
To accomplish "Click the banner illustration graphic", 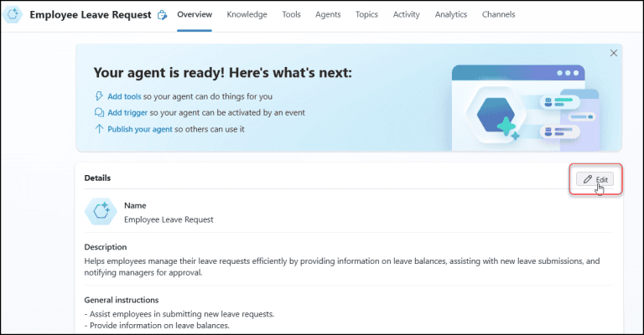I will (525, 107).
